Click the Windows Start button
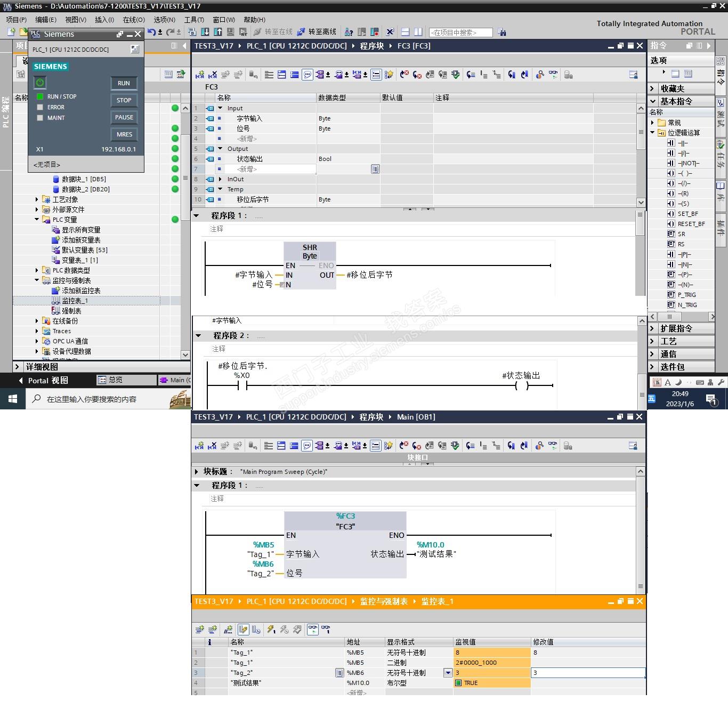 13,399
